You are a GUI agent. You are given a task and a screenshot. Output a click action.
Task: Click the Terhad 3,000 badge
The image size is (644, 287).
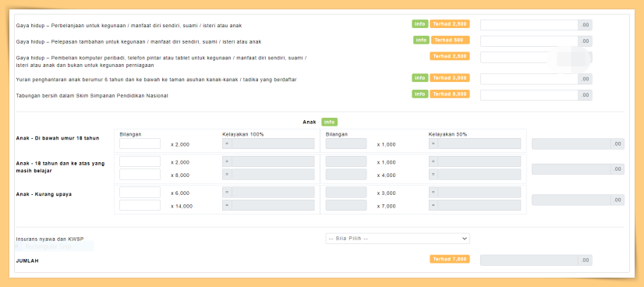point(450,78)
